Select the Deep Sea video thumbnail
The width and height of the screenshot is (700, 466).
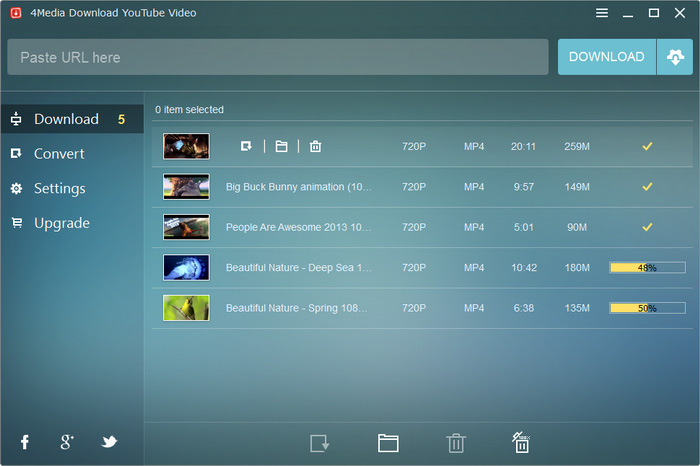click(x=186, y=267)
